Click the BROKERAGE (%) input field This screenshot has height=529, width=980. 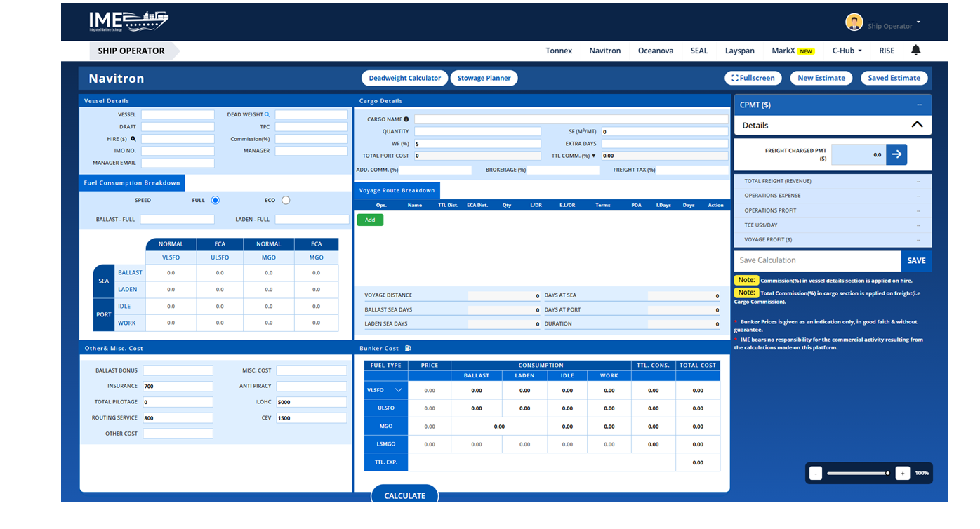[x=563, y=170]
